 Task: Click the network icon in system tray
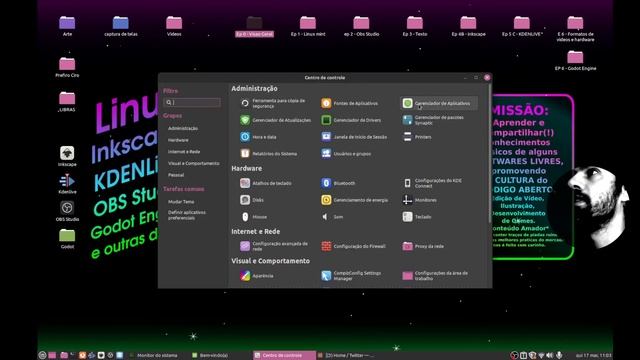(541, 356)
